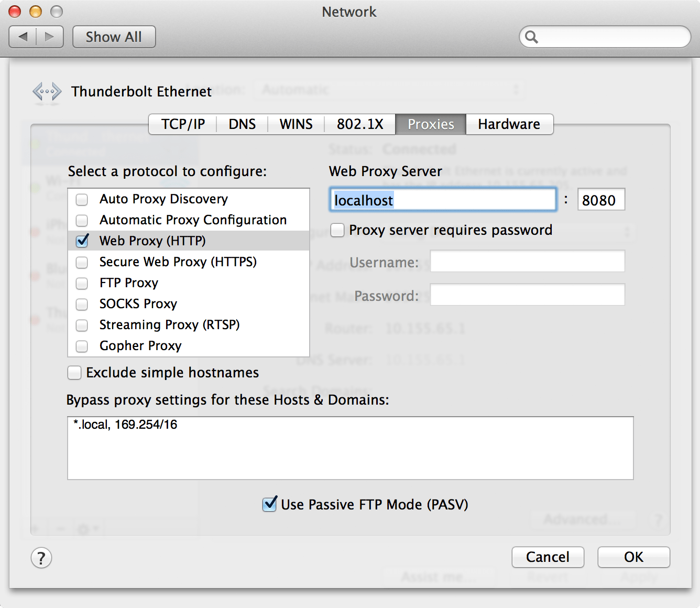Enable SOCKS Proxy checkbox
Image resolution: width=700 pixels, height=608 pixels.
click(x=82, y=304)
